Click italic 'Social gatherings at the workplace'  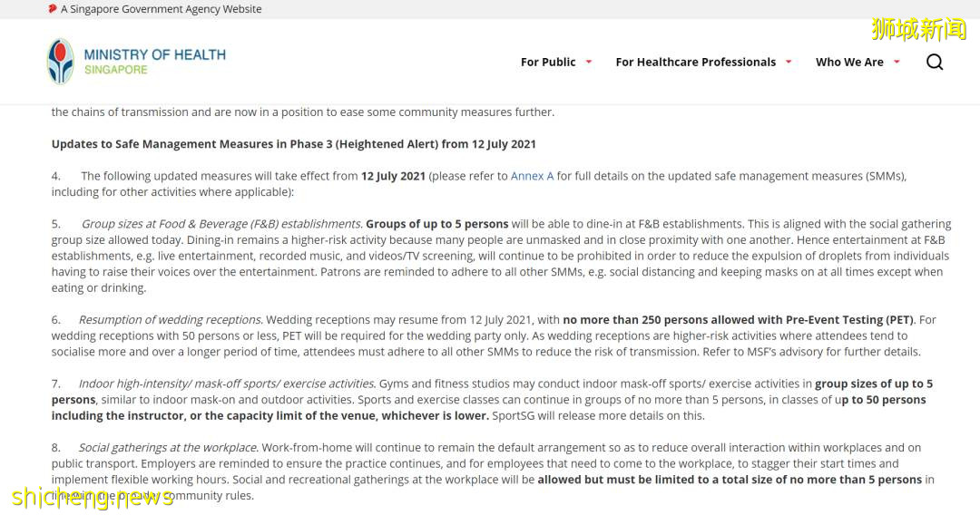(x=169, y=447)
